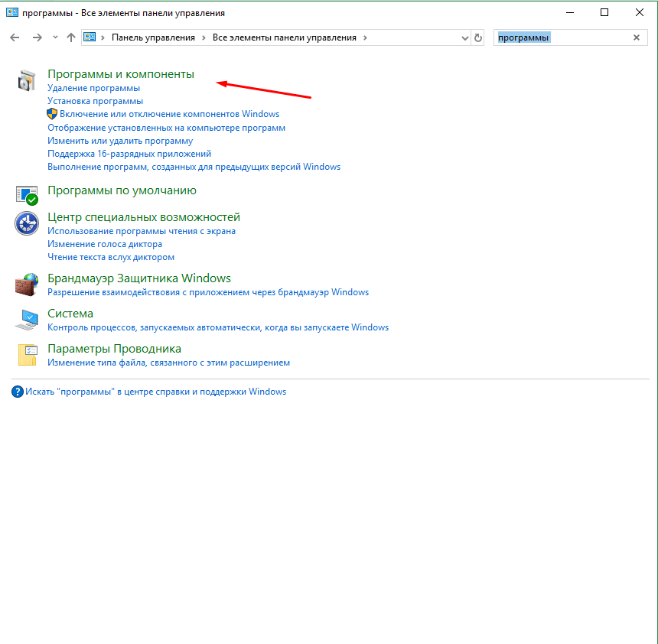Go back with the left arrow button
This screenshot has height=644, width=658.
pyautogui.click(x=15, y=37)
